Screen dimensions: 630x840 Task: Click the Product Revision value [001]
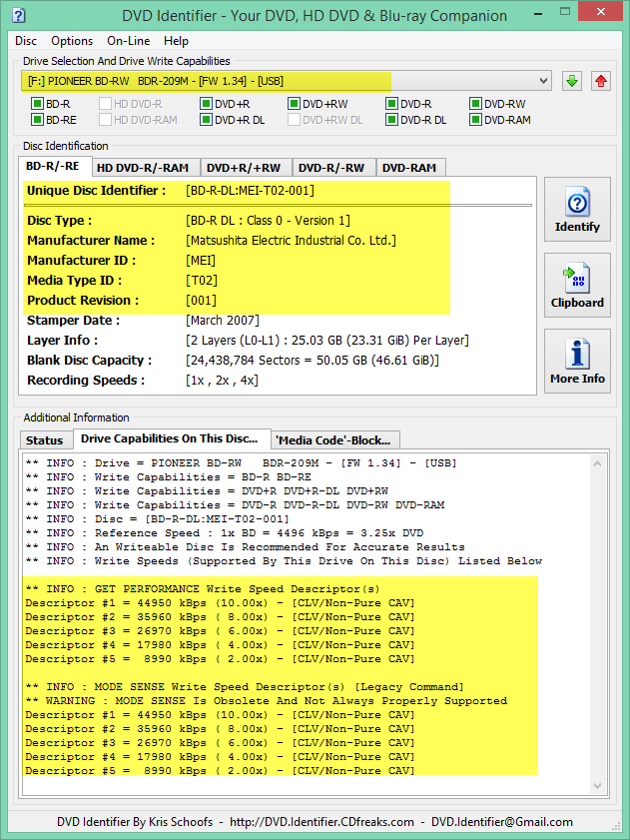202,300
